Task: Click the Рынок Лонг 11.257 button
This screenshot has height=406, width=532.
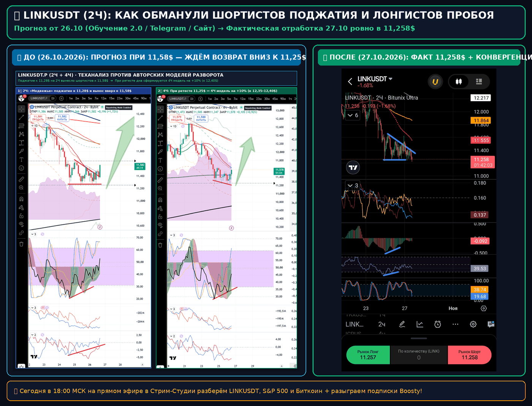Action: tap(368, 355)
